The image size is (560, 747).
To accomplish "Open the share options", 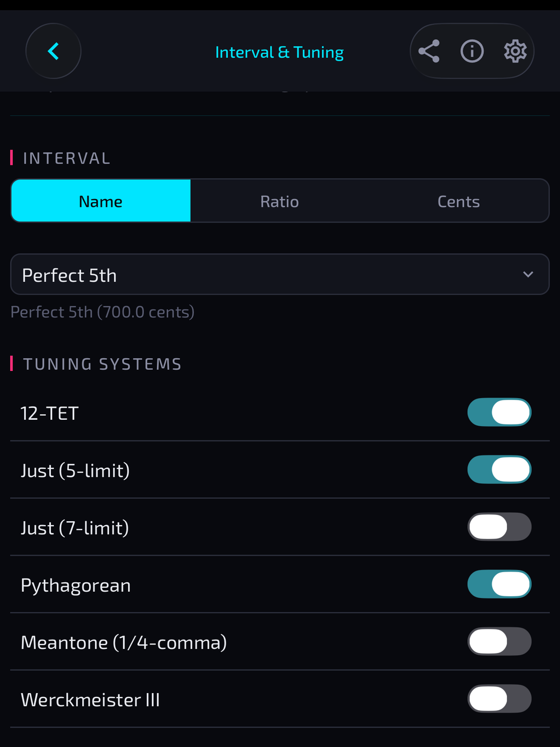I will coord(429,51).
